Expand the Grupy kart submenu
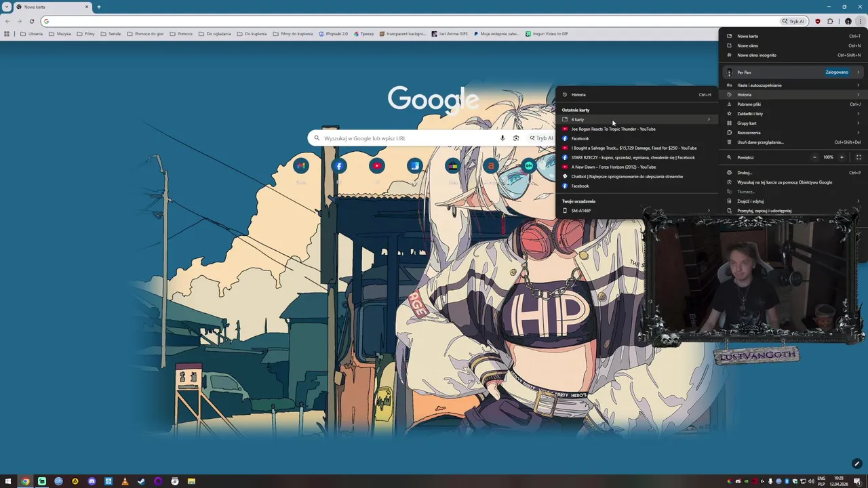The image size is (868, 488). click(x=793, y=123)
